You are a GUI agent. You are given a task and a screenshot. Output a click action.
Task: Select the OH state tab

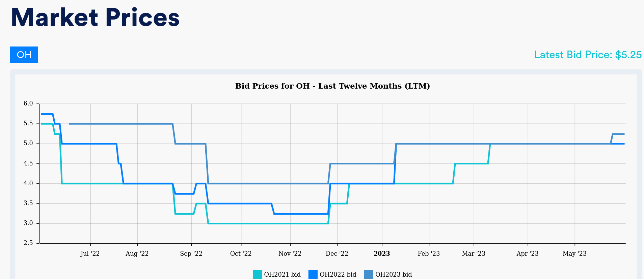point(24,55)
